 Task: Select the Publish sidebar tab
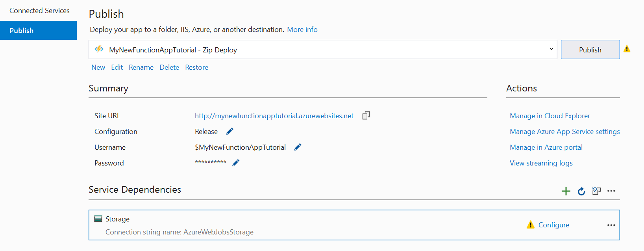(38, 30)
